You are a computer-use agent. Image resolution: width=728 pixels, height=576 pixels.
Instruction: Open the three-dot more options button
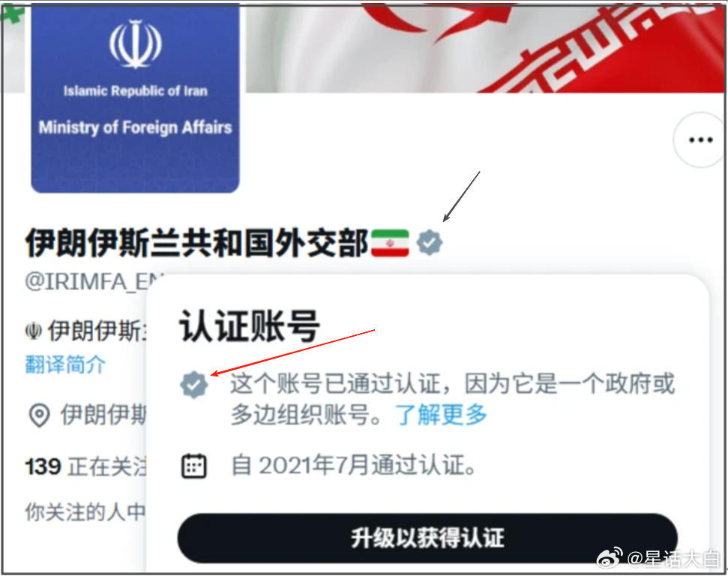coord(700,139)
